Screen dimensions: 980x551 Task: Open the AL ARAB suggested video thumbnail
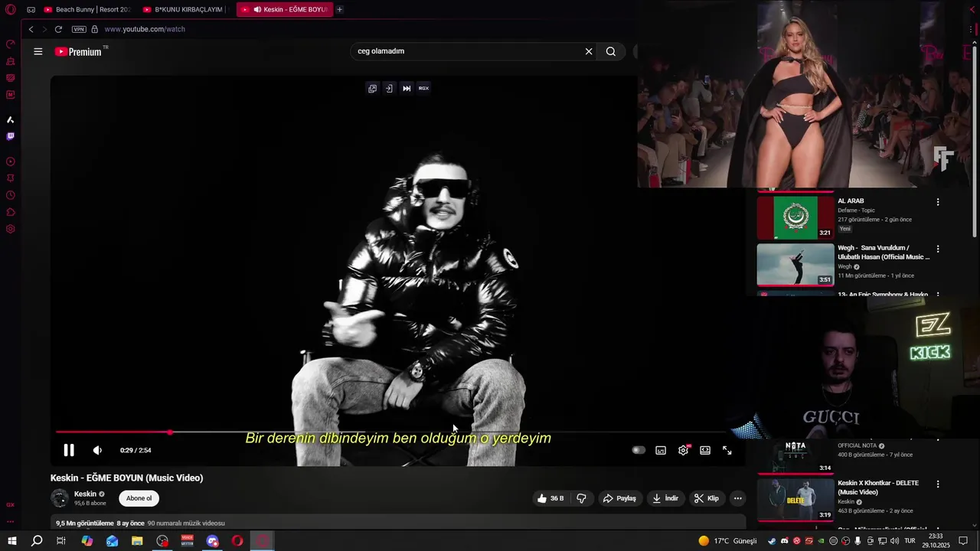795,217
